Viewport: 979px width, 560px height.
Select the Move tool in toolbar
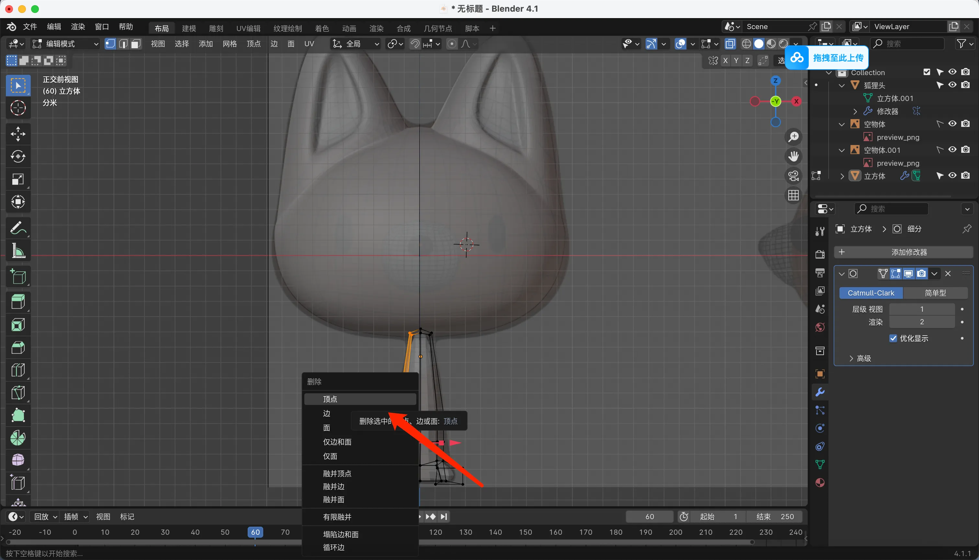[18, 134]
